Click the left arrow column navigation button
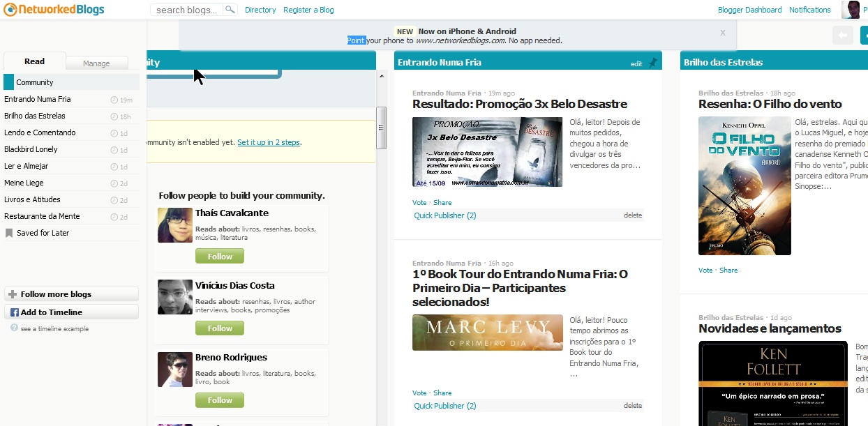Viewport: 868px width, 426px height. pyautogui.click(x=843, y=35)
